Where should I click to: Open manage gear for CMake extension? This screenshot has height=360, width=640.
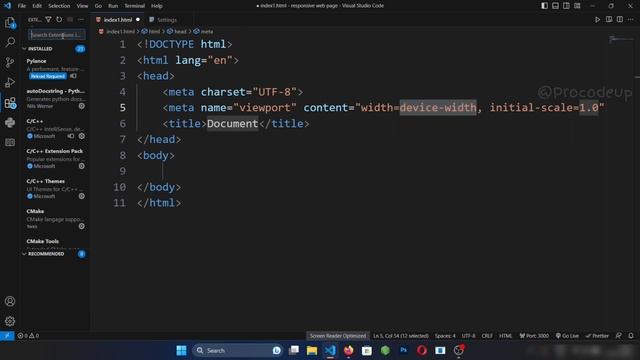click(x=82, y=226)
